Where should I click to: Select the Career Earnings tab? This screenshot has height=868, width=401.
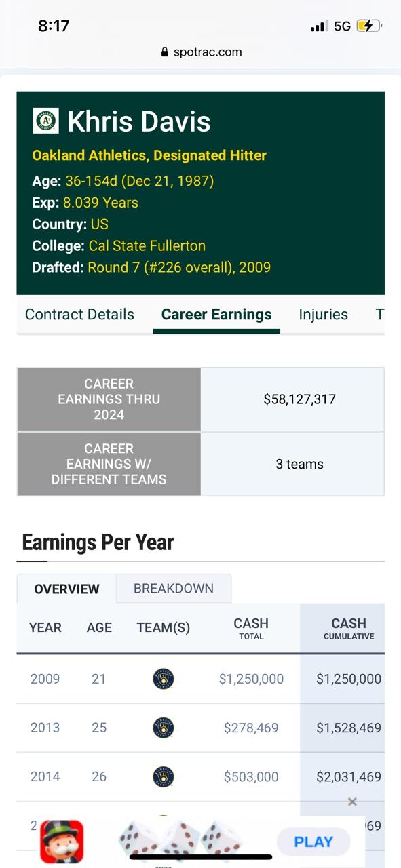(216, 315)
